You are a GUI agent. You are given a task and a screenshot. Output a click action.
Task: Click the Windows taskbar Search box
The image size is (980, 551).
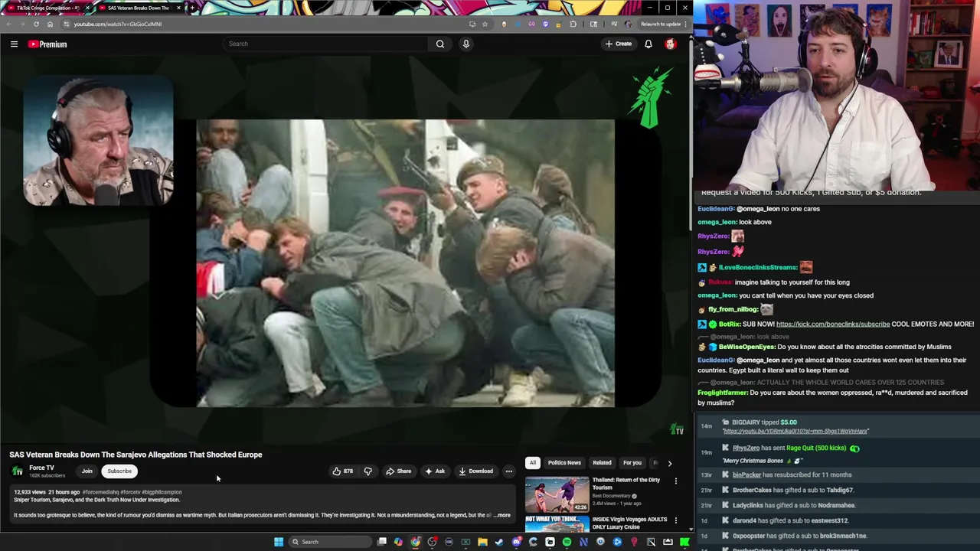click(x=330, y=542)
